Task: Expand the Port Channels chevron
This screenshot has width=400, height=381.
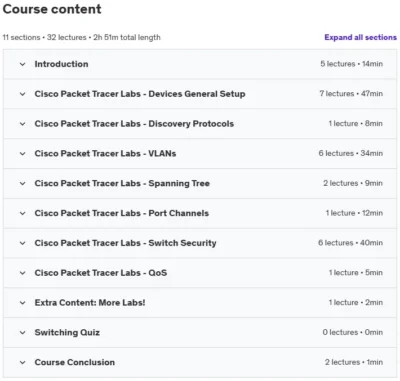Action: (x=22, y=213)
